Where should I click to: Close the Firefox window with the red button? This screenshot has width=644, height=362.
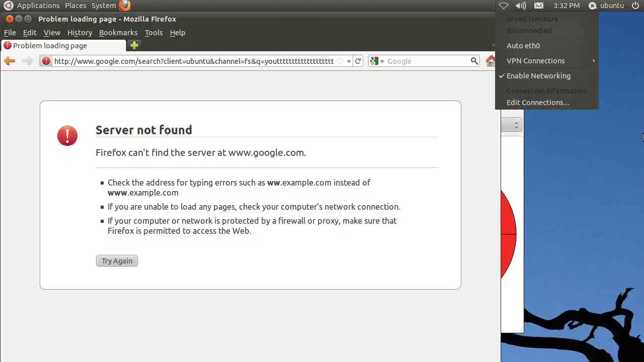click(10, 19)
